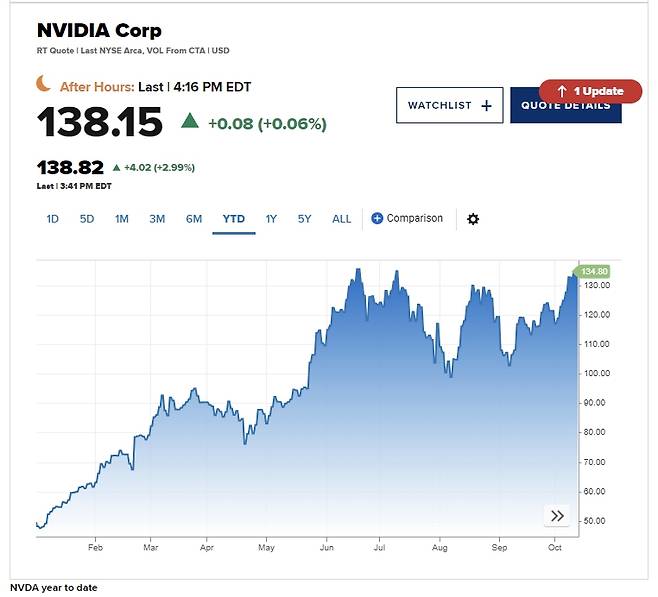Show the 5Y chart range
The height and width of the screenshot is (597, 658).
tap(304, 219)
